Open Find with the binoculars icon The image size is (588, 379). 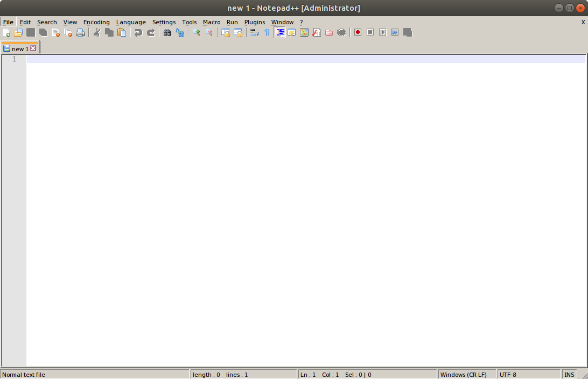point(167,32)
